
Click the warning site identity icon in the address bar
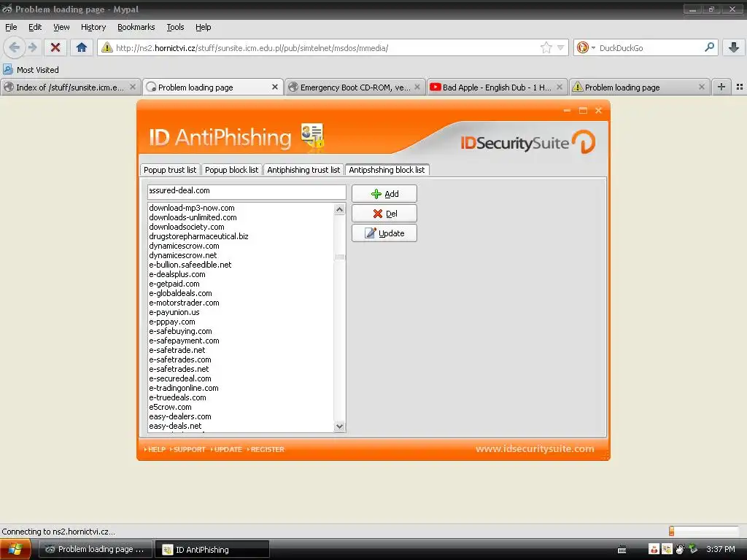click(x=107, y=47)
